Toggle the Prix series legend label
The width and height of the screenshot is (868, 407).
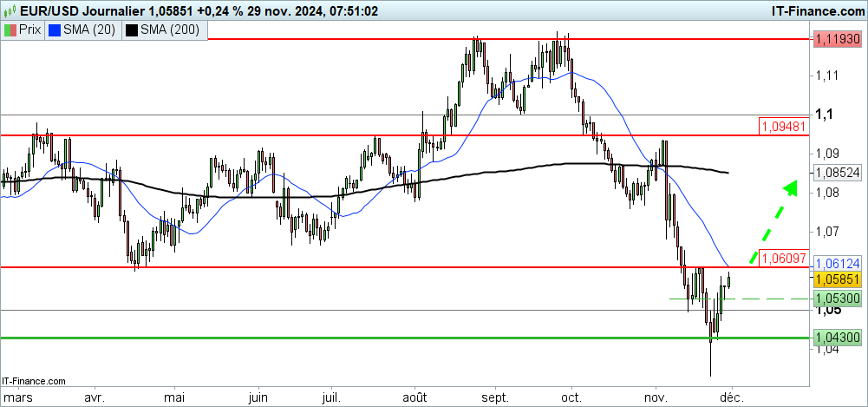click(x=30, y=30)
